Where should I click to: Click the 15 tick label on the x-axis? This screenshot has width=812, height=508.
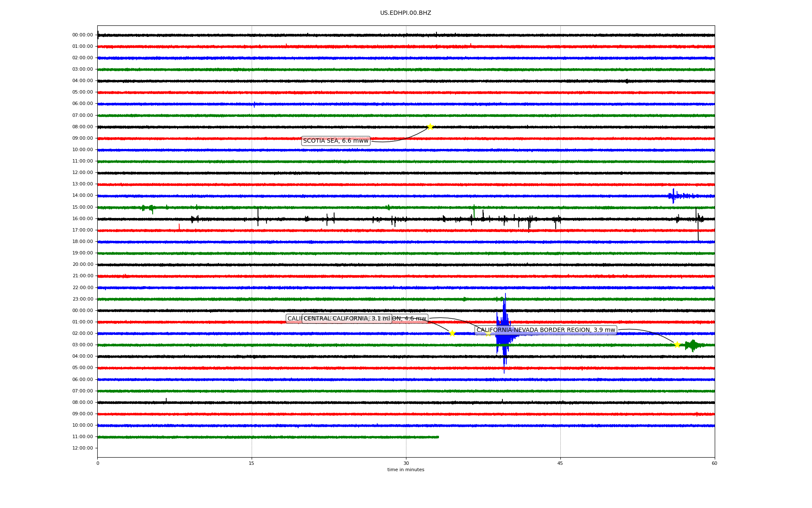pos(252,463)
